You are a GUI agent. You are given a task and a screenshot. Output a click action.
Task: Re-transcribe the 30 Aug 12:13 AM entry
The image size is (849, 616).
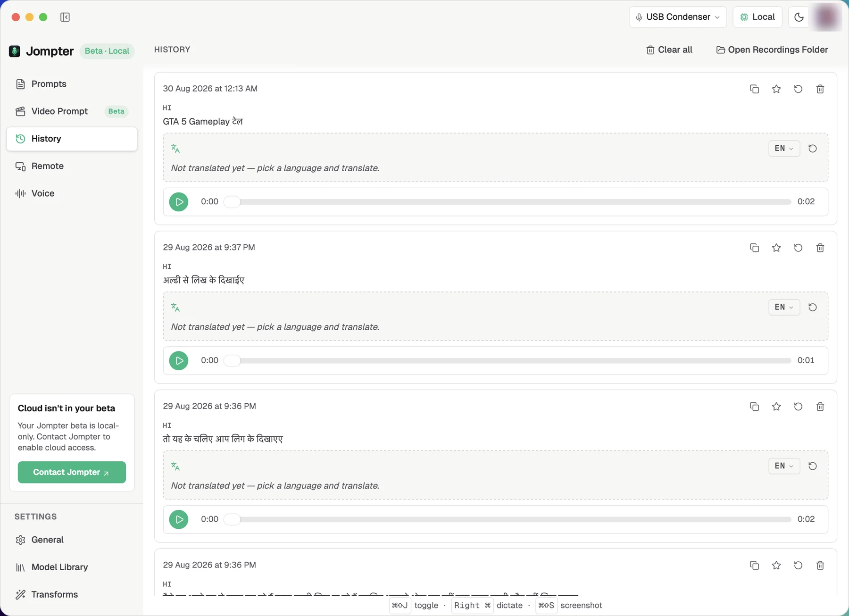pos(798,89)
